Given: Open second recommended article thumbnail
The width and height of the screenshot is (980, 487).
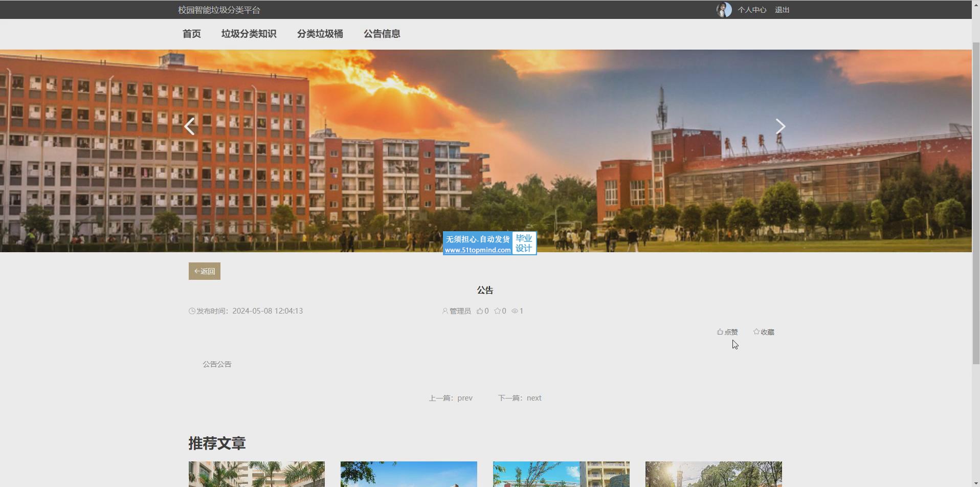Looking at the screenshot, I should click(x=409, y=474).
